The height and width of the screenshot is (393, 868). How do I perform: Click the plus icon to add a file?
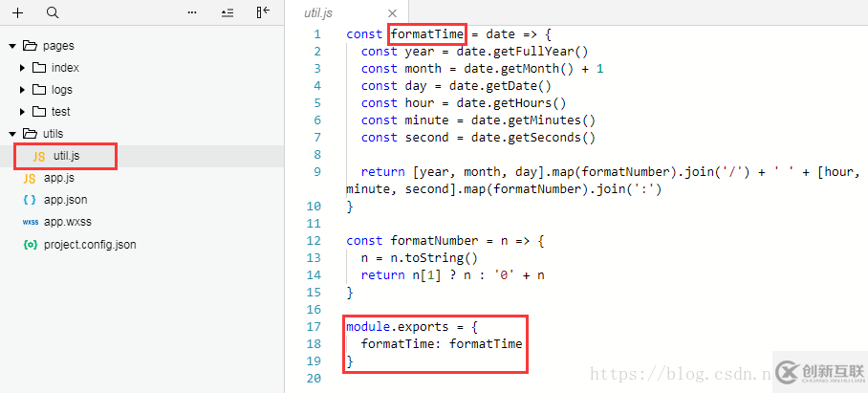[17, 12]
